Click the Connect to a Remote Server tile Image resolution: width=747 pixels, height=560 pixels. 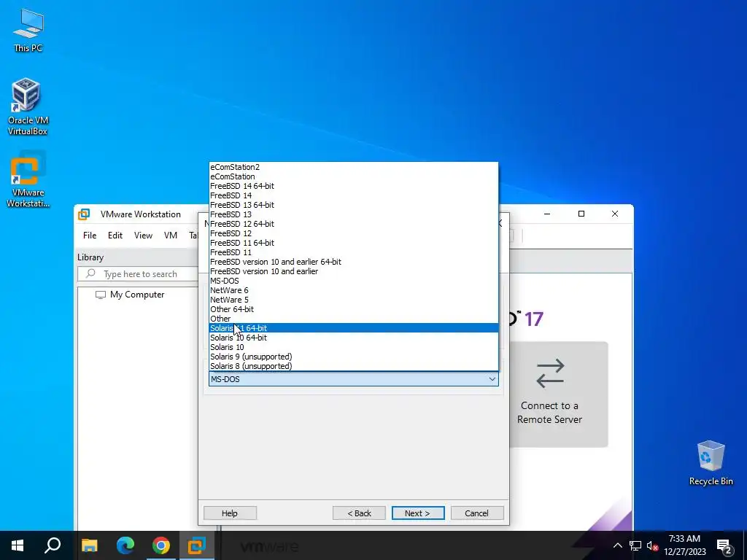click(x=558, y=394)
